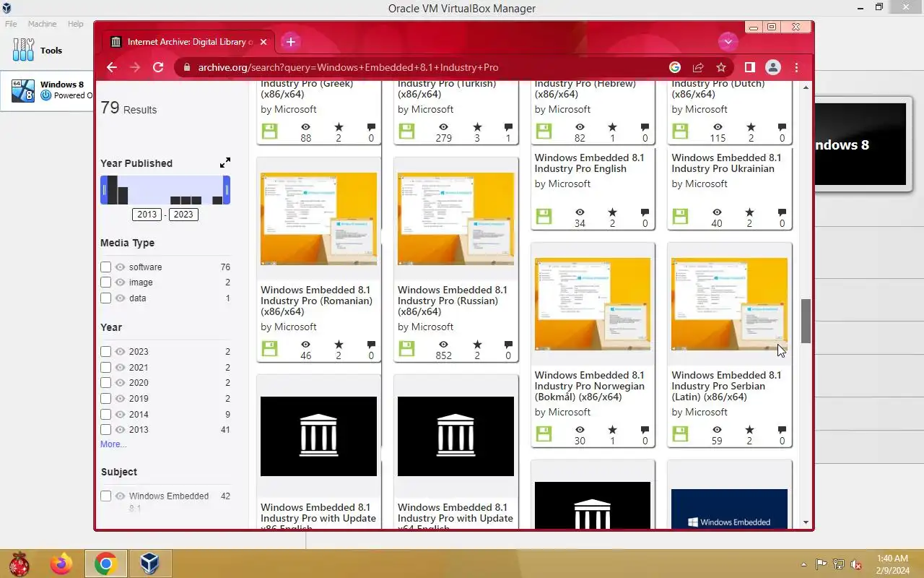This screenshot has width=924, height=578.
Task: Check the 2021 year filter
Action: (x=106, y=368)
